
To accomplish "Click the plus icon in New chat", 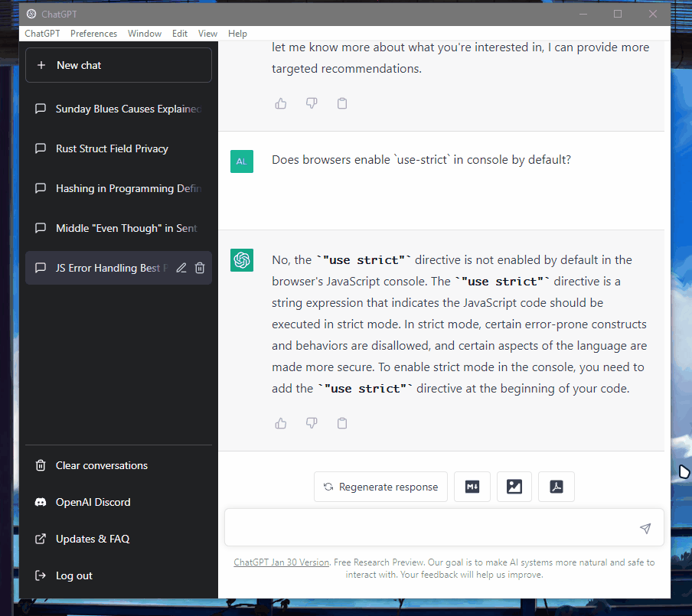I will (x=41, y=65).
